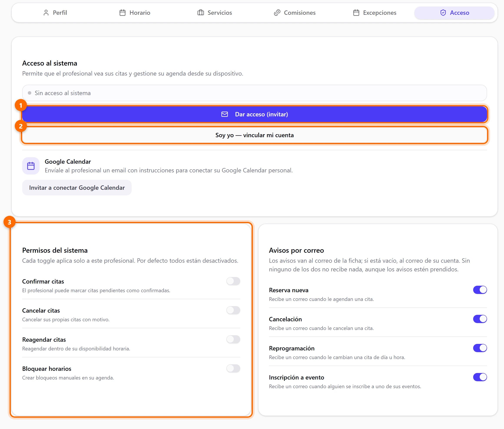Click the calendar icon beside Excepciones
The image size is (504, 429).
(x=356, y=13)
